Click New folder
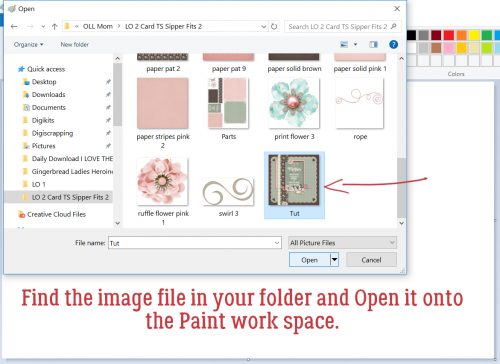Image resolution: width=500 pixels, height=364 pixels. 75,44
